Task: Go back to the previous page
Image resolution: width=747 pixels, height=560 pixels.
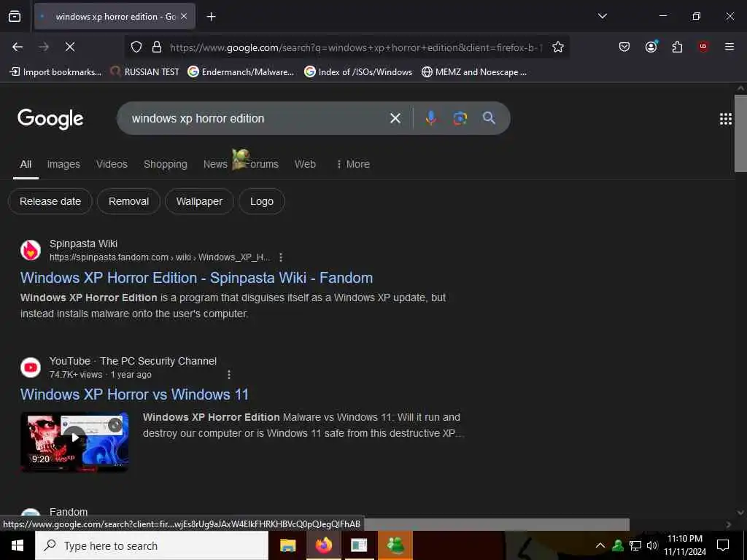Action: pyautogui.click(x=18, y=47)
